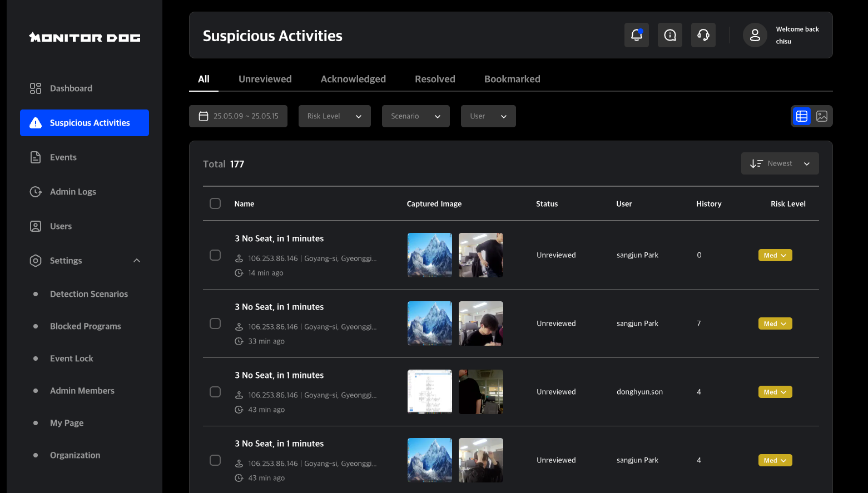The height and width of the screenshot is (493, 868).
Task: Switch to the Bookmarked tab
Action: pos(512,79)
